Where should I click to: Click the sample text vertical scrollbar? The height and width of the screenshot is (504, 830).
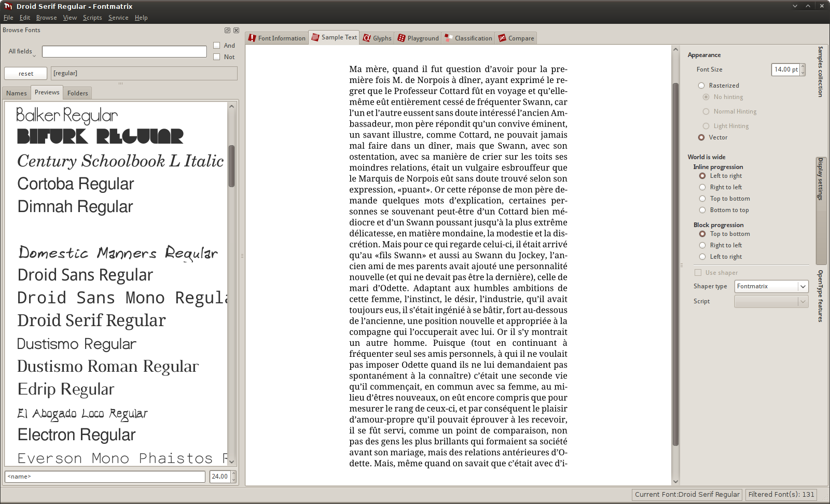(675, 264)
